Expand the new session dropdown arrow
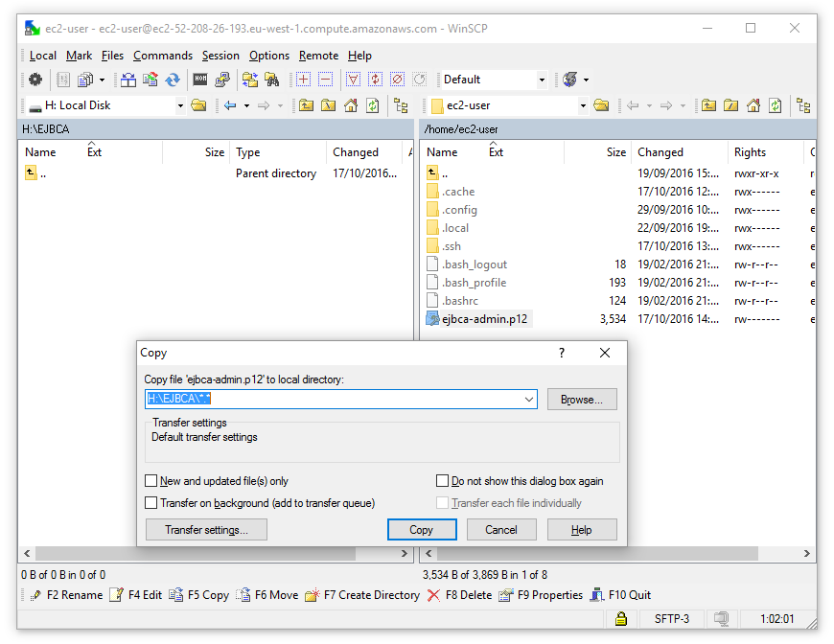Image resolution: width=834 pixels, height=644 pixels. point(586,80)
